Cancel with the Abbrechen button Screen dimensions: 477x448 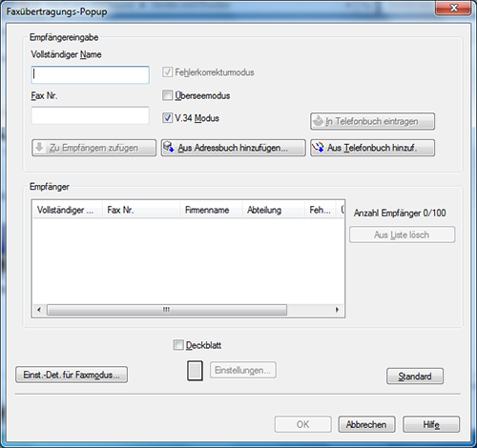(x=366, y=424)
